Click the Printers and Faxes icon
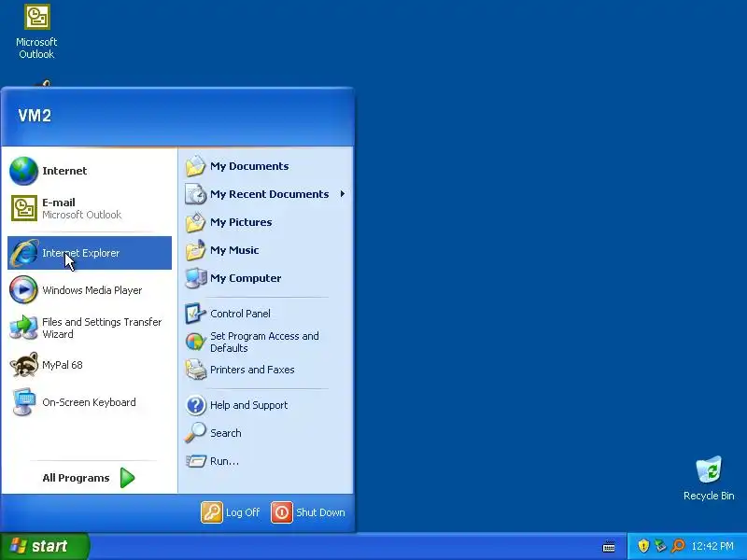Image resolution: width=747 pixels, height=560 pixels. point(195,370)
